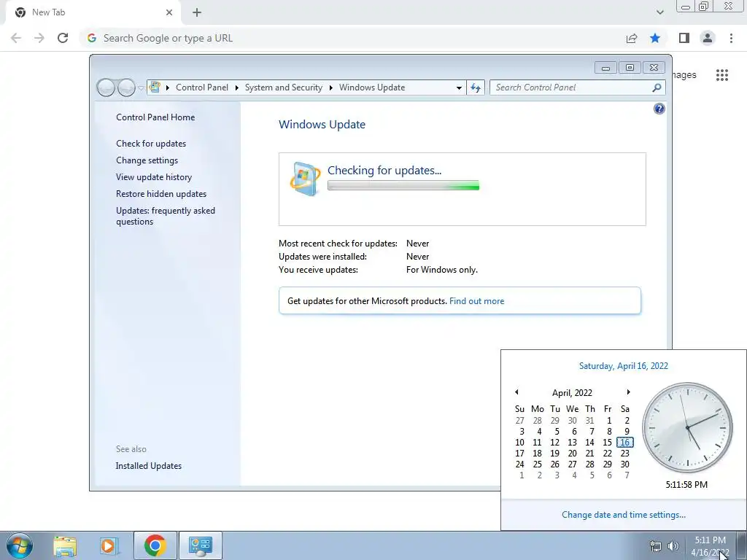The image size is (747, 560).
Task: Expand the address bar history dropdown
Action: coord(459,87)
